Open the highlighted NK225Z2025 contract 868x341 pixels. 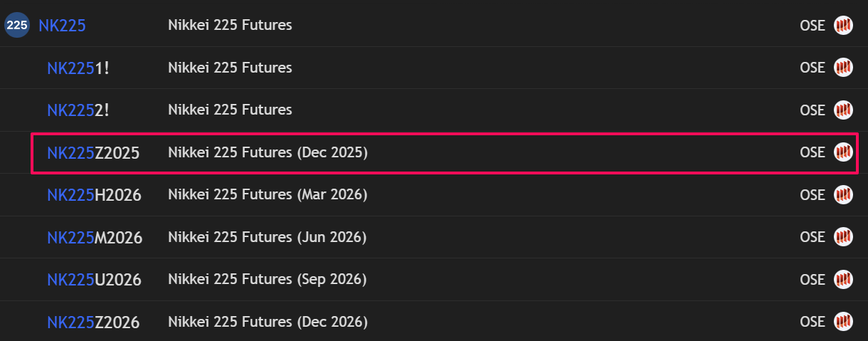[x=93, y=152]
